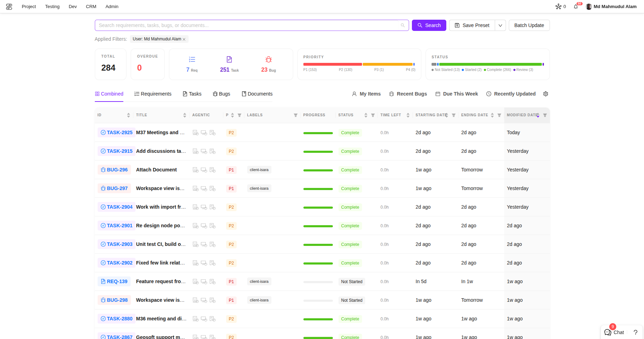Screen dimensions: 644x339
Task: Toggle the My Items quick filter
Action: pyautogui.click(x=366, y=94)
